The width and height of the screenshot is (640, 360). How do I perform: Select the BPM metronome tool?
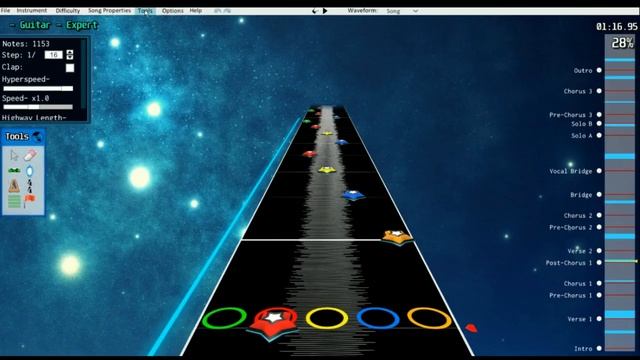(14, 186)
